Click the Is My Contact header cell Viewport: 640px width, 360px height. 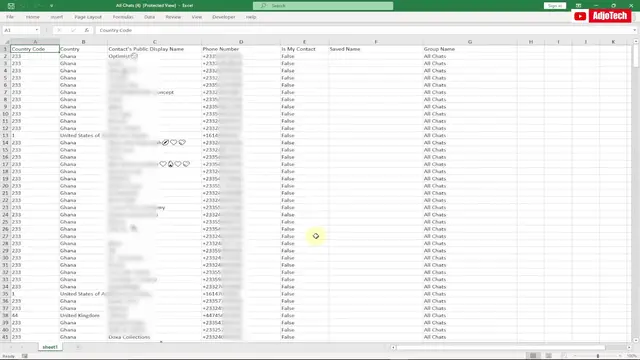point(304,49)
